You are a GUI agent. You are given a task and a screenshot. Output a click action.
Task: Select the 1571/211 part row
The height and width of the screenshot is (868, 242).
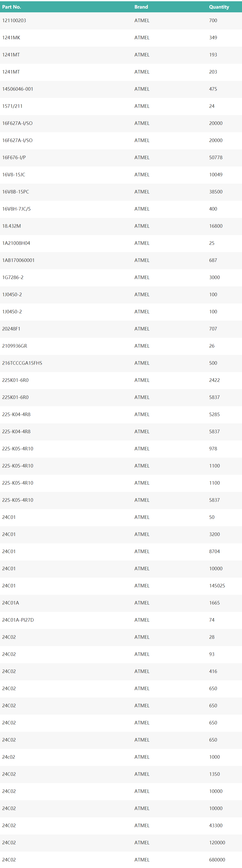[13, 106]
